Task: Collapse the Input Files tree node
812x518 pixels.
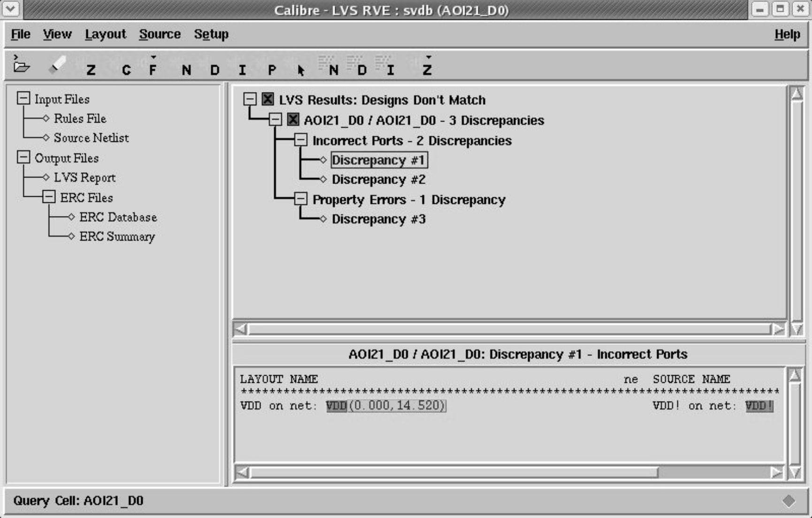Action: 23,98
